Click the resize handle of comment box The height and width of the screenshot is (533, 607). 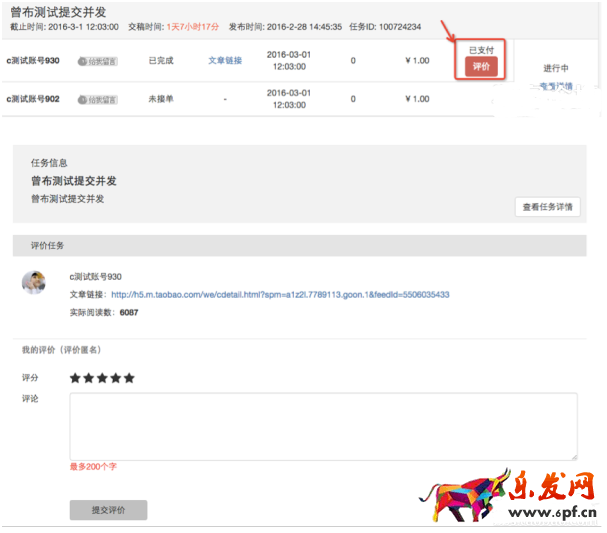pyautogui.click(x=573, y=456)
